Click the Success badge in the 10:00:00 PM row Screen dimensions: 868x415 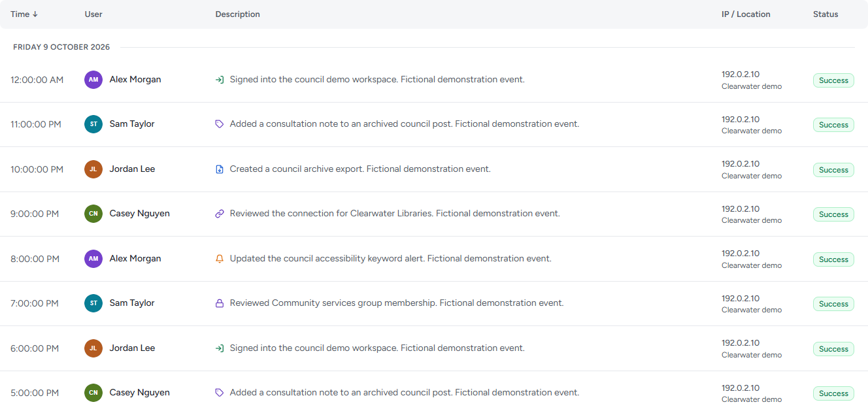click(x=833, y=170)
